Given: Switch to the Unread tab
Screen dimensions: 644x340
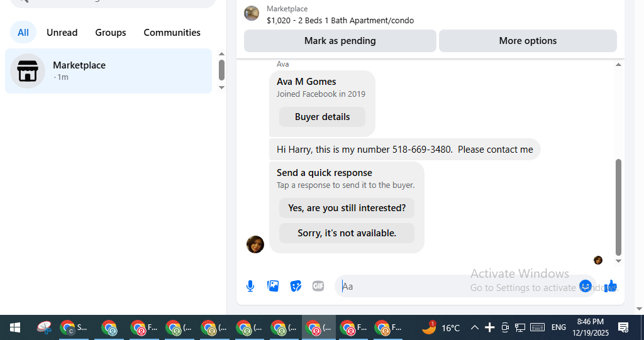Looking at the screenshot, I should pos(62,33).
